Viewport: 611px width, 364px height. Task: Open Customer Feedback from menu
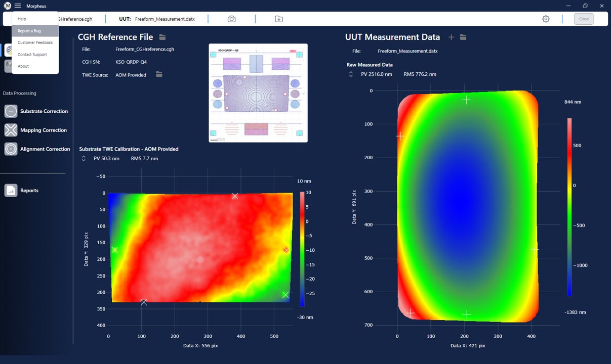(35, 42)
